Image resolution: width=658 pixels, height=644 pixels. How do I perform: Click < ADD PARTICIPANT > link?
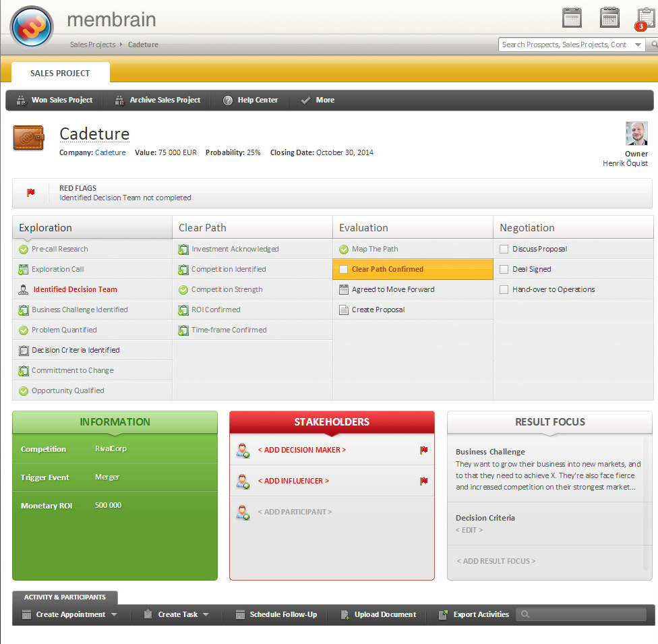[295, 513]
